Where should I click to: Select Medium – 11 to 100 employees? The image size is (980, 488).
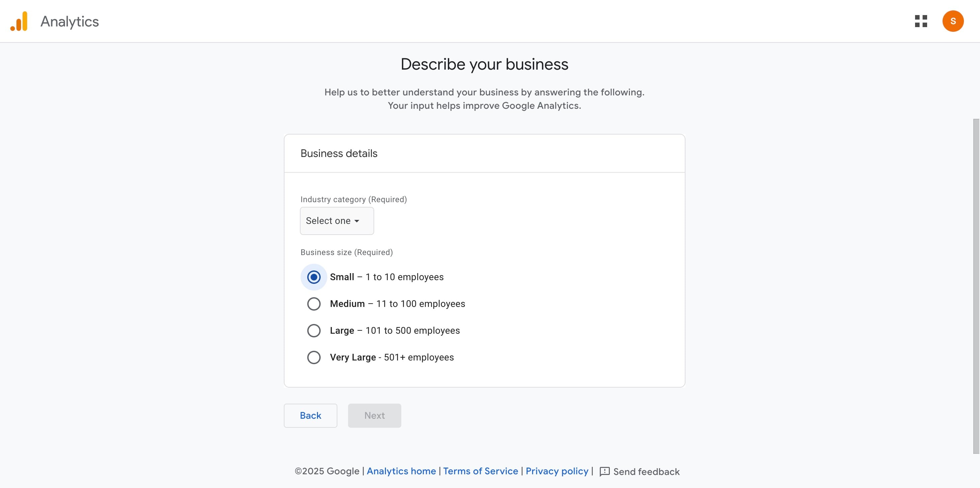point(314,304)
